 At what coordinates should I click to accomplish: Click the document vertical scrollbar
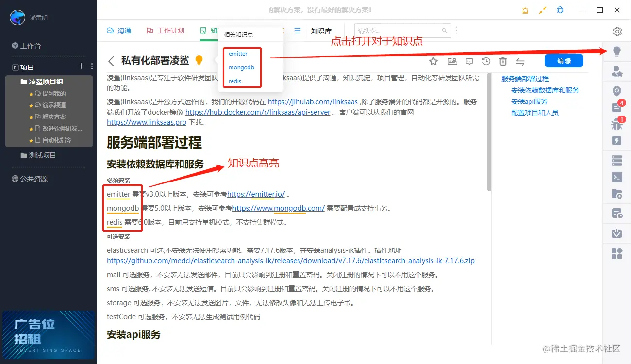click(489, 132)
